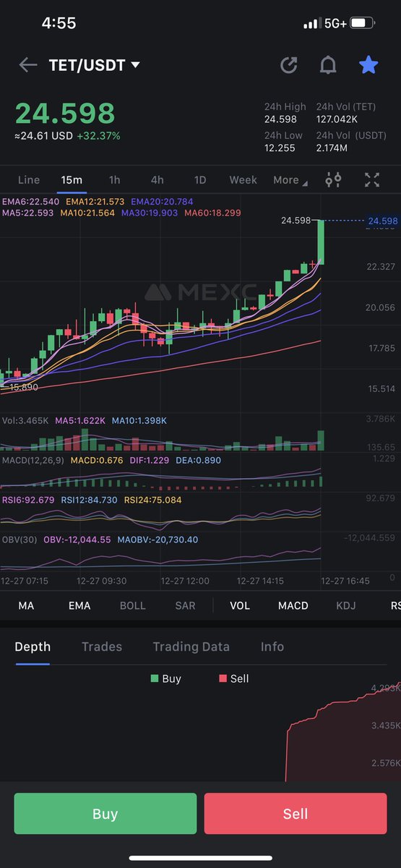This screenshot has width=401, height=868.
Task: Open the Trades tab
Action: pyautogui.click(x=102, y=647)
